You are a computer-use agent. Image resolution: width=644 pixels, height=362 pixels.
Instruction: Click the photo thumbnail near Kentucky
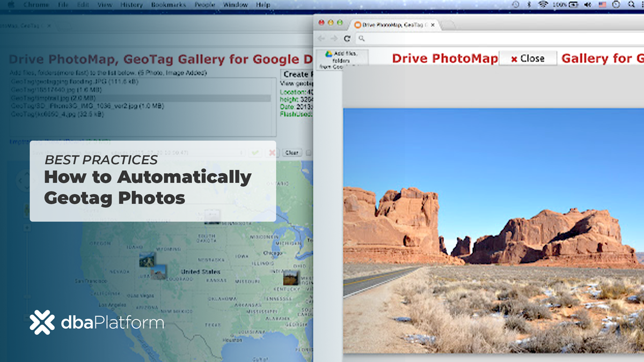click(291, 277)
